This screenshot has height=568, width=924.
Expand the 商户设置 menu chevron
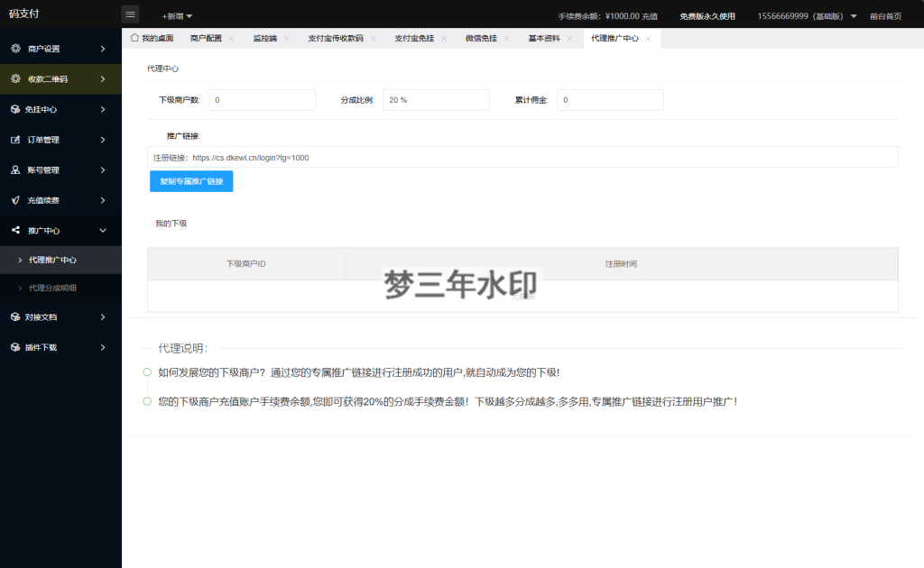pos(103,49)
